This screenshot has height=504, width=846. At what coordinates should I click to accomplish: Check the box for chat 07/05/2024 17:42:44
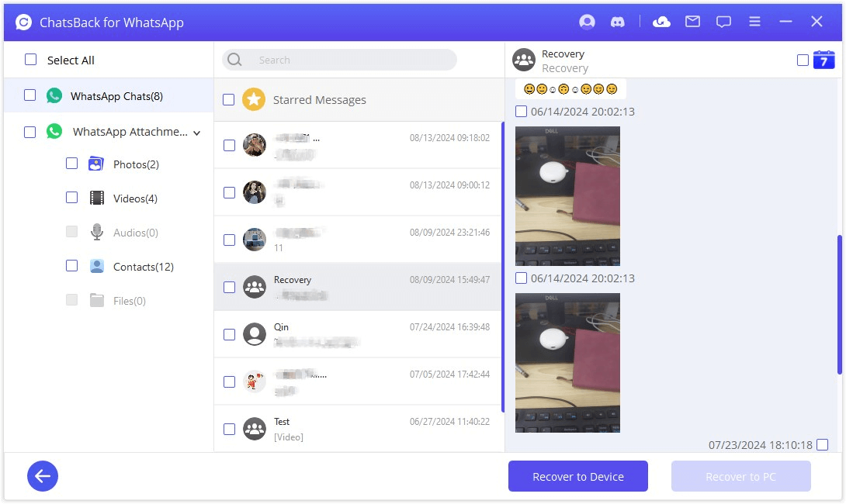click(229, 382)
